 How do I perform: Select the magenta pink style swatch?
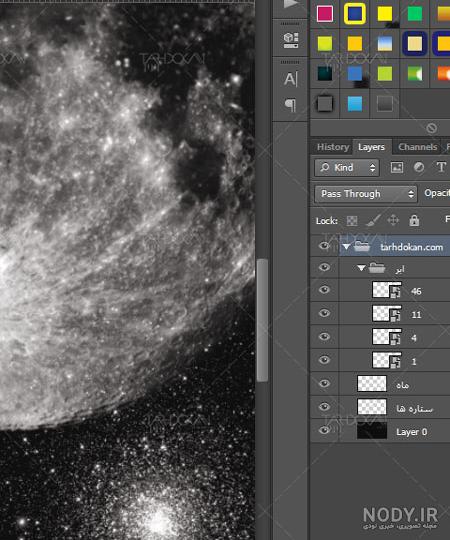325,14
